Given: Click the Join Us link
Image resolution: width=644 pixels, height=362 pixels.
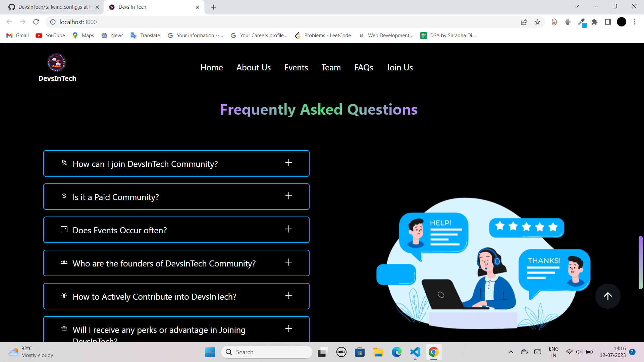Looking at the screenshot, I should (399, 67).
